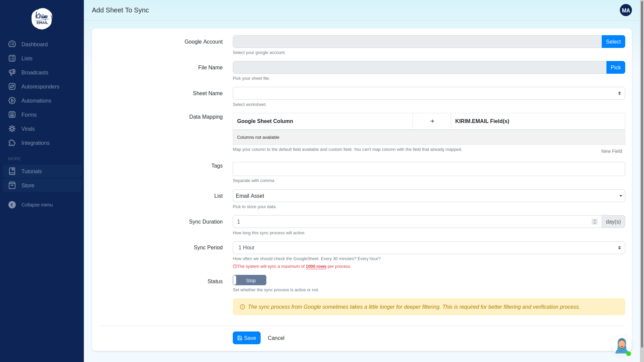
Task: Go to Forms section
Action: [29, 115]
